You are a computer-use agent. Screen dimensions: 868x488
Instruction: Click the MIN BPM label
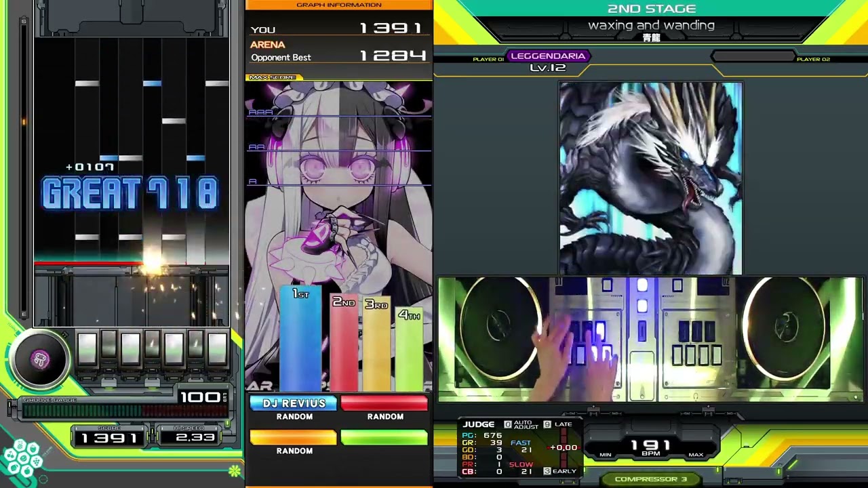tap(606, 455)
